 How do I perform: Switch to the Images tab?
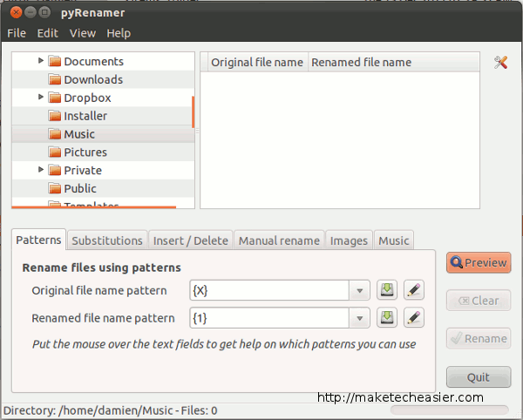349,240
